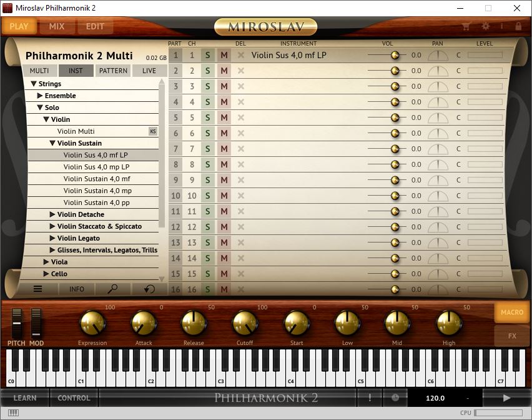The width and height of the screenshot is (532, 420).
Task: Click the pan dial for part 1
Action: click(438, 56)
